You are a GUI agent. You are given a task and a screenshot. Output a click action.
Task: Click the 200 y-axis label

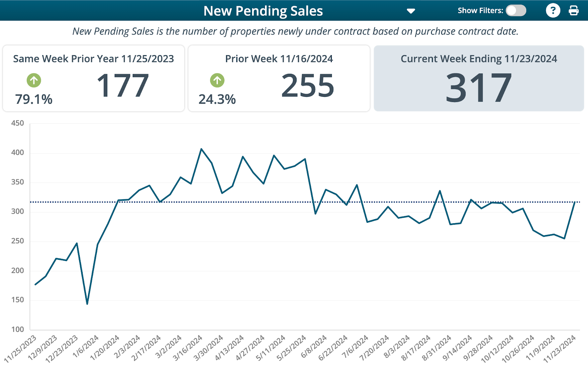[18, 271]
